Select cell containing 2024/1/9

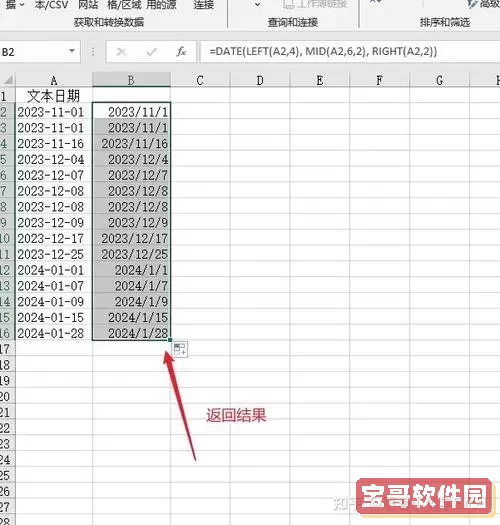point(132,302)
